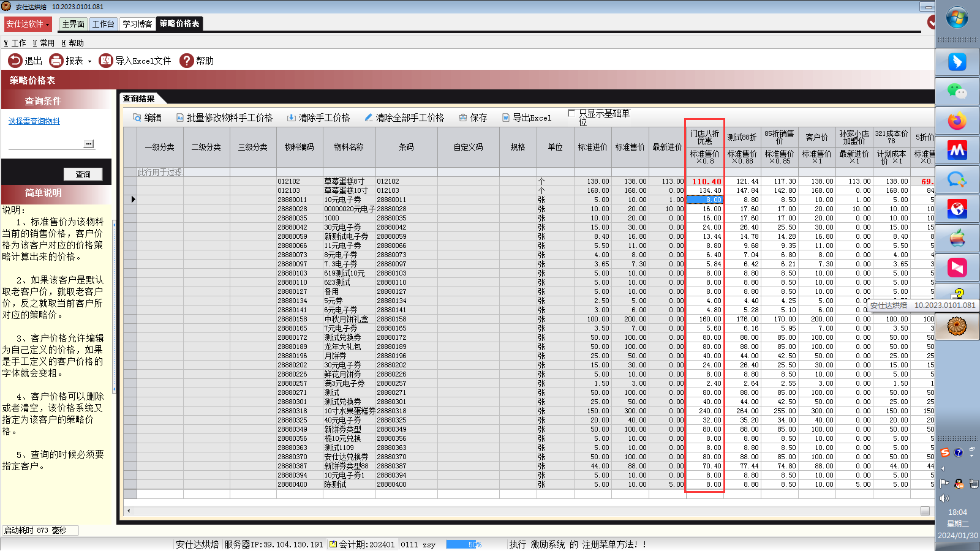Click the 导入Excel文件 import icon
The width and height of the screenshot is (980, 551).
point(106,61)
